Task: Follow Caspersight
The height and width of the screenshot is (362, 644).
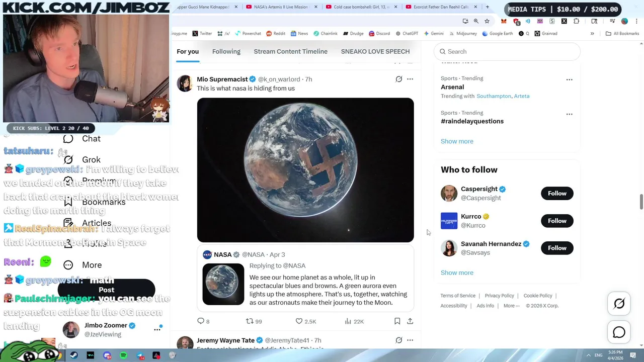Action: point(557,194)
